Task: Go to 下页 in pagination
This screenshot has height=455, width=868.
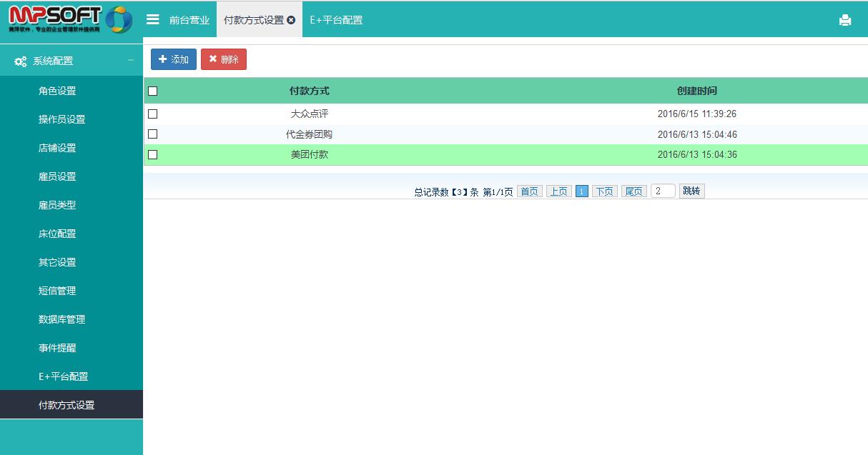Action: (604, 191)
